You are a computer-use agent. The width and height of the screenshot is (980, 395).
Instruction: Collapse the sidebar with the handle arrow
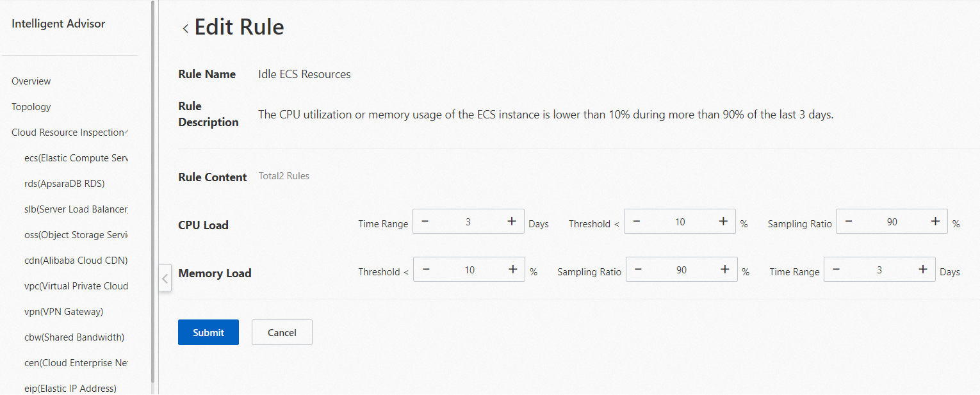tap(165, 278)
